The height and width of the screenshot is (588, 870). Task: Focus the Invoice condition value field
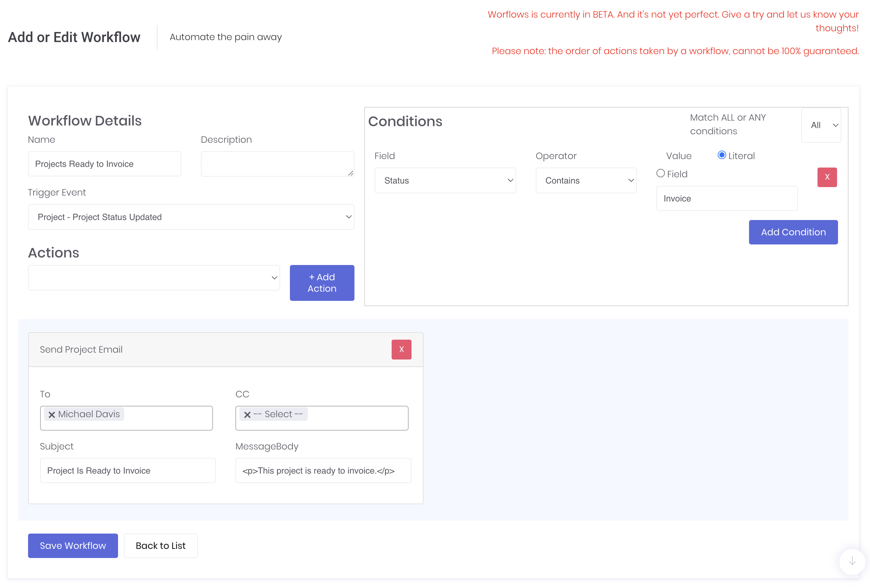[x=726, y=198]
